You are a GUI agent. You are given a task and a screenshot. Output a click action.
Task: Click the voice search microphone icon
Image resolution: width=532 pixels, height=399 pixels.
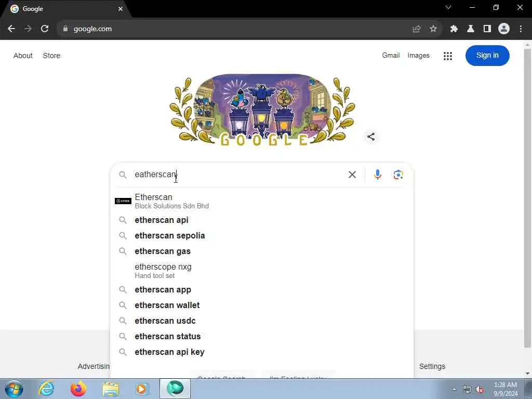(377, 175)
